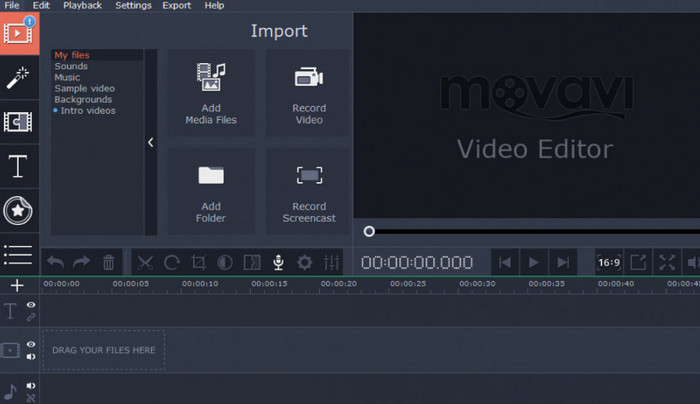This screenshot has height=404, width=700.
Task: Click the titles track T icon
Action: tap(10, 311)
